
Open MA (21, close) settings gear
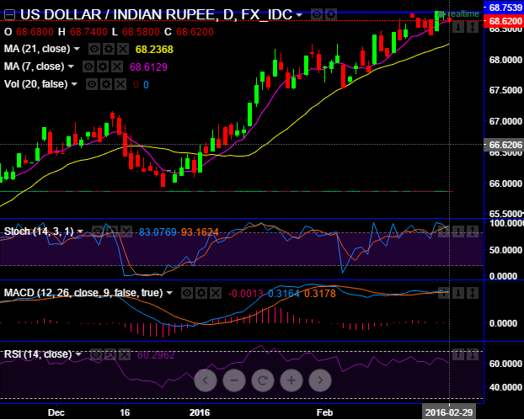point(109,50)
